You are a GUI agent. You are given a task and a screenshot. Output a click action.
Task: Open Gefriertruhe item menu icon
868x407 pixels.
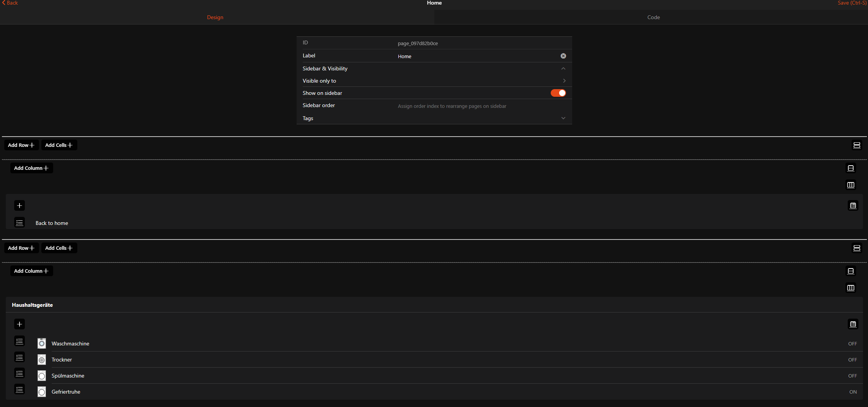(20, 389)
